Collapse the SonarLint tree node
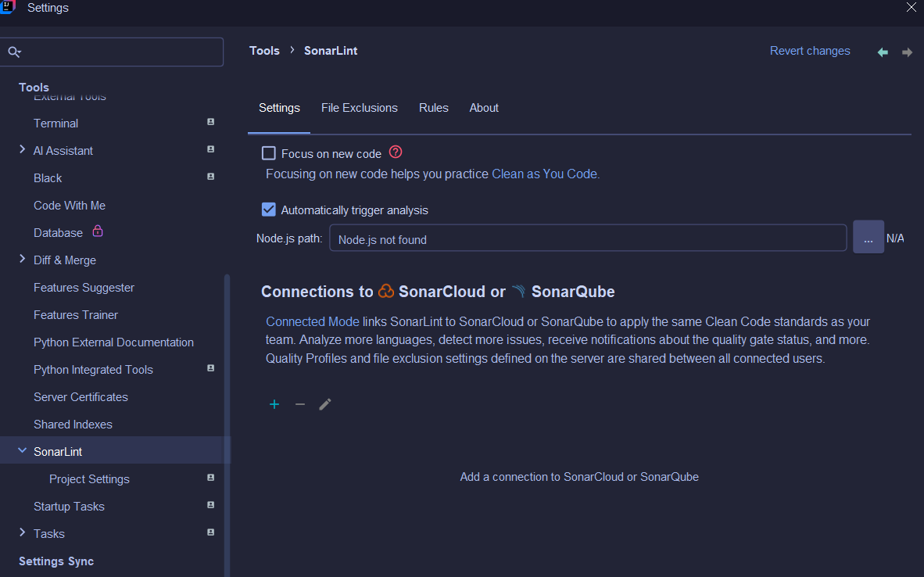 click(23, 451)
